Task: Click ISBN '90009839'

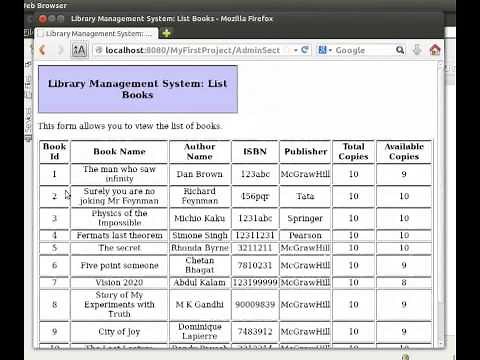Action: pyautogui.click(x=255, y=305)
